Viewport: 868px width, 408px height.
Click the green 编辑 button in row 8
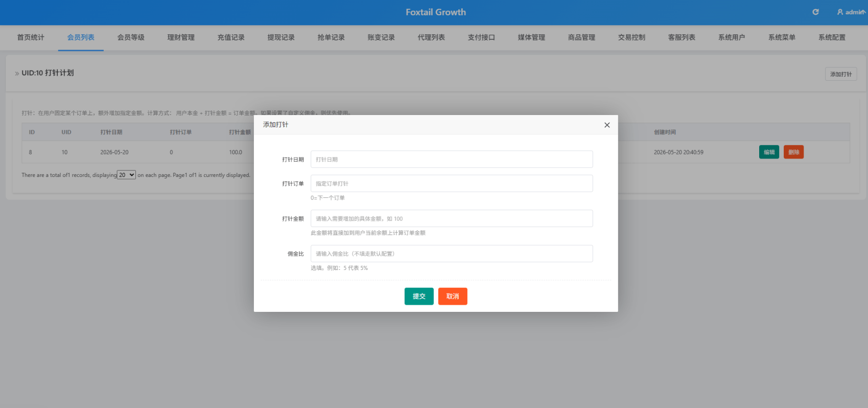point(769,152)
